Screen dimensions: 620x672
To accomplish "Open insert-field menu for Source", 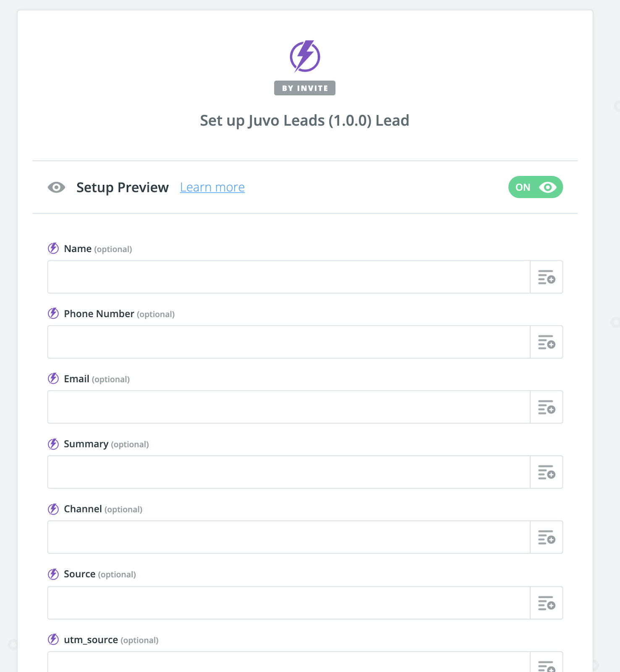I will (546, 603).
